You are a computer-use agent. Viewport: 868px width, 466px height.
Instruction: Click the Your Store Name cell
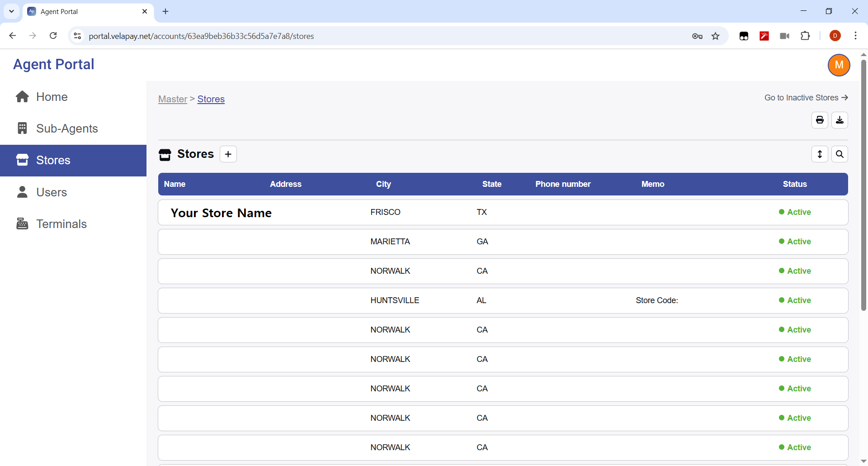click(221, 213)
